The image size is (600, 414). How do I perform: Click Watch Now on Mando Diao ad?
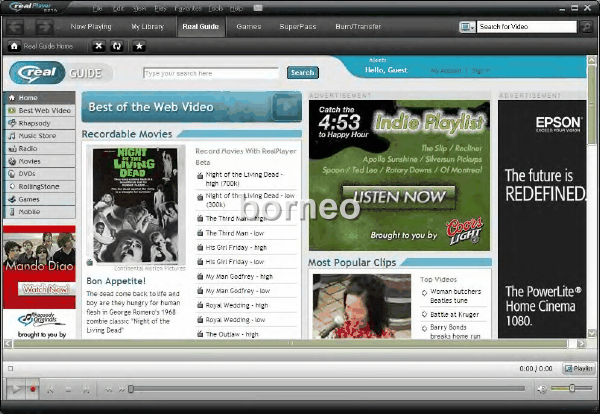(x=46, y=289)
